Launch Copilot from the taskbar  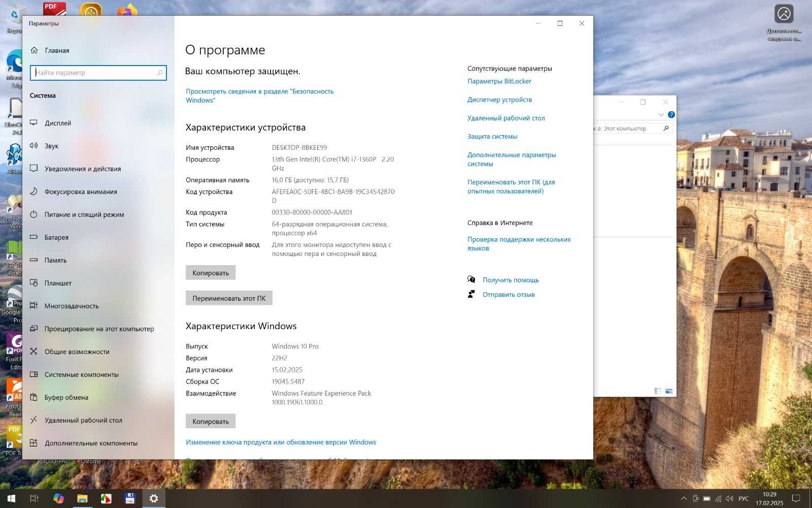click(58, 498)
